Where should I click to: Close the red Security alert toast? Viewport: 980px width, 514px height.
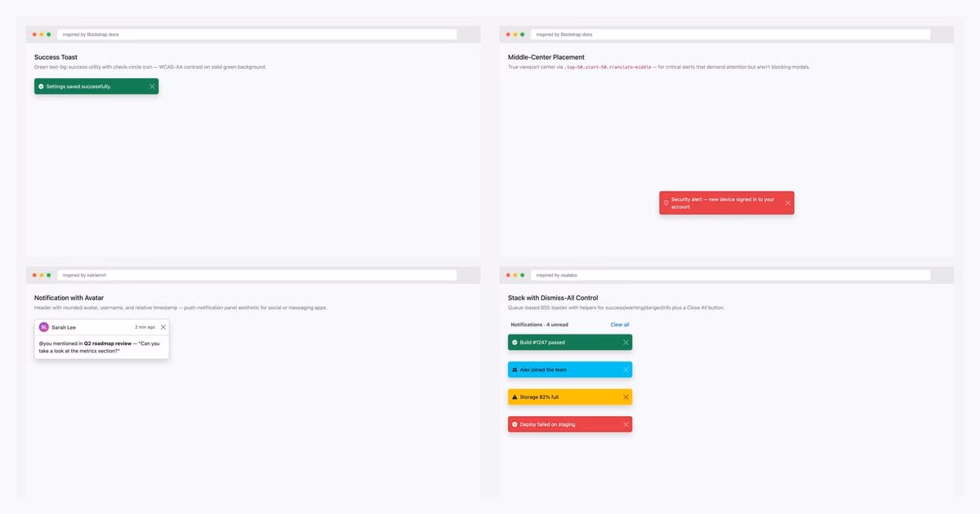(787, 202)
